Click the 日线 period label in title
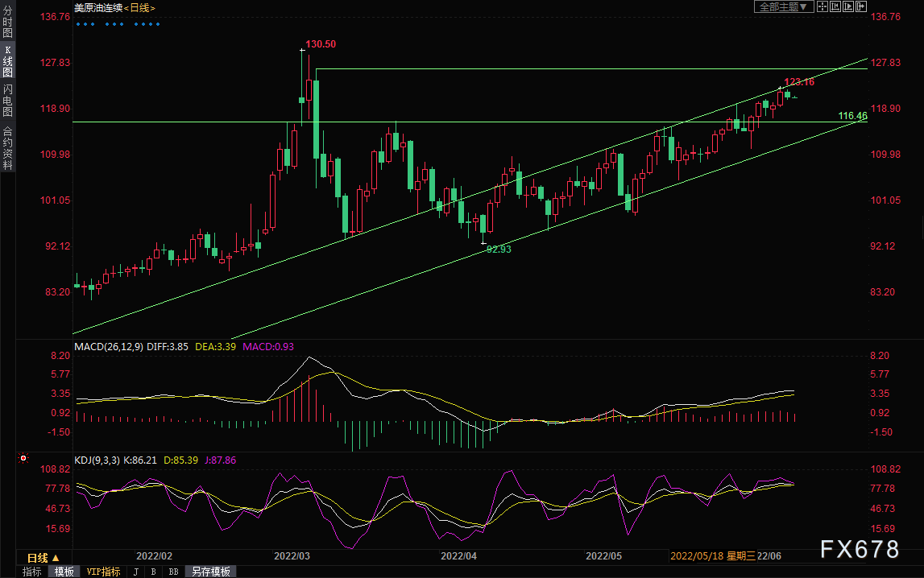The width and height of the screenshot is (924, 578). click(139, 8)
